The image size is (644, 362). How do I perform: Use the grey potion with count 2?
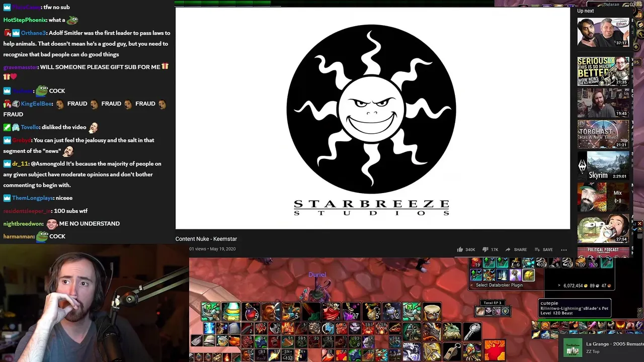click(x=392, y=312)
